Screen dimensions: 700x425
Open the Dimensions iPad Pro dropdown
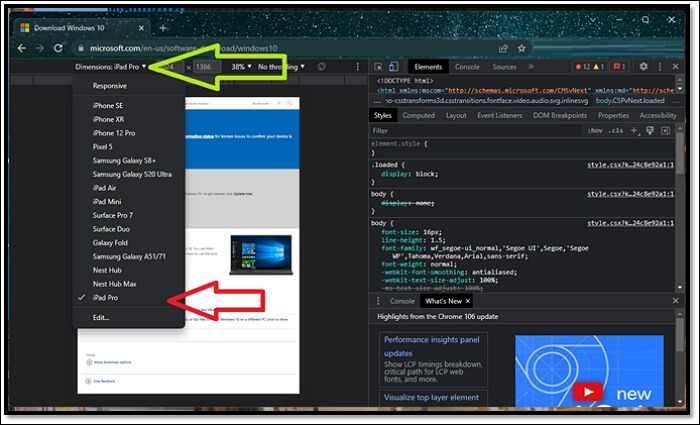coord(111,67)
